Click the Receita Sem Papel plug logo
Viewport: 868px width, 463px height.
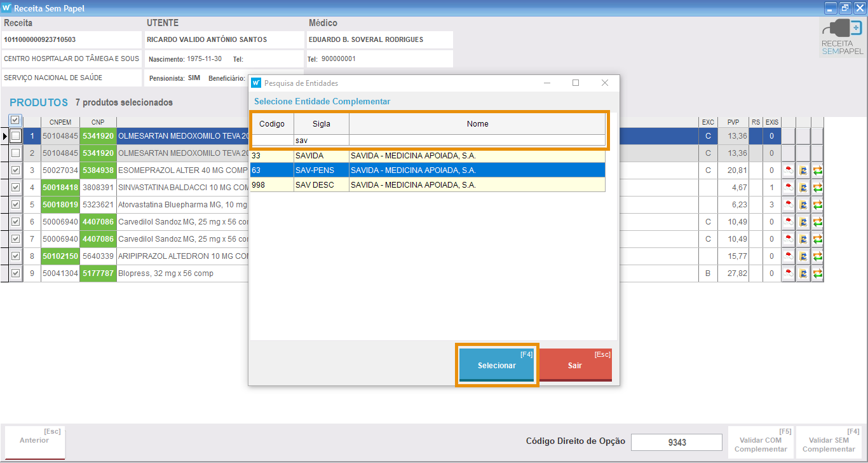coord(842,36)
